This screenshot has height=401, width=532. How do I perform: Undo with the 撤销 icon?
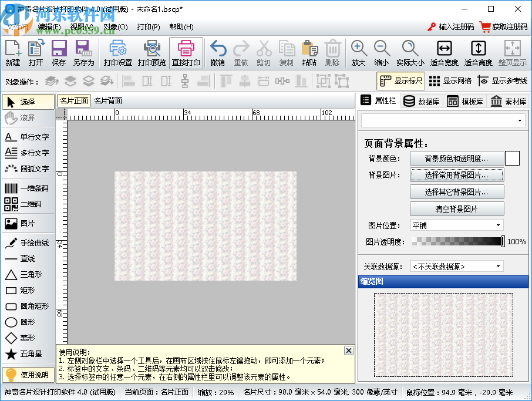(x=217, y=53)
